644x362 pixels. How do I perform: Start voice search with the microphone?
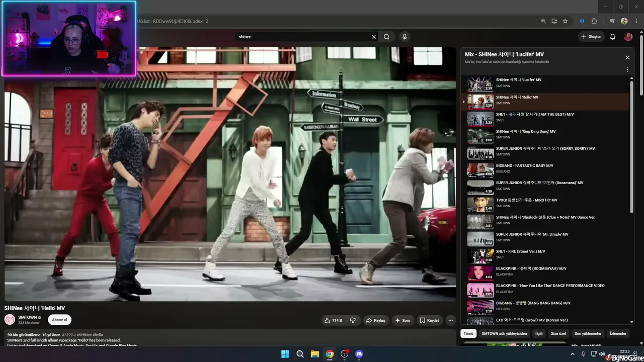tap(405, 37)
